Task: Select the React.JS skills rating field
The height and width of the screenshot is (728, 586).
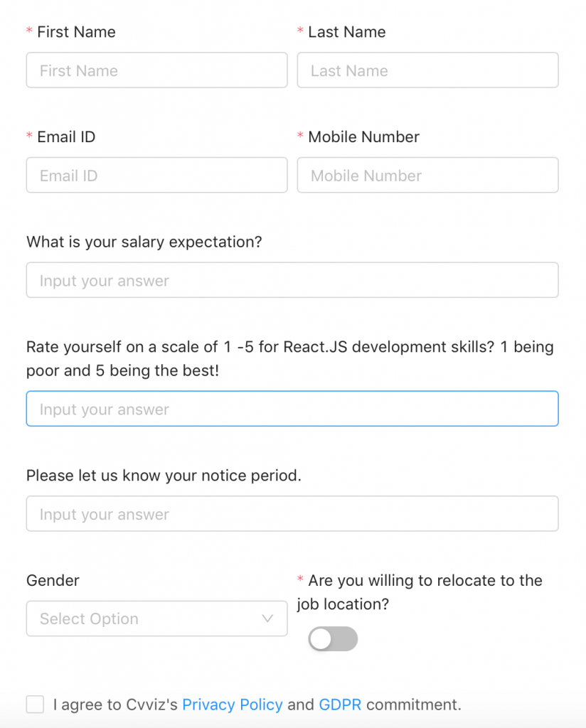Action: [292, 409]
